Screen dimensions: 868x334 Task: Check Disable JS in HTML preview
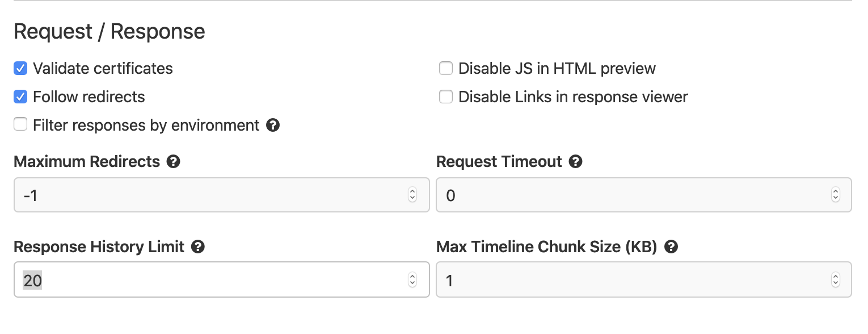[446, 68]
